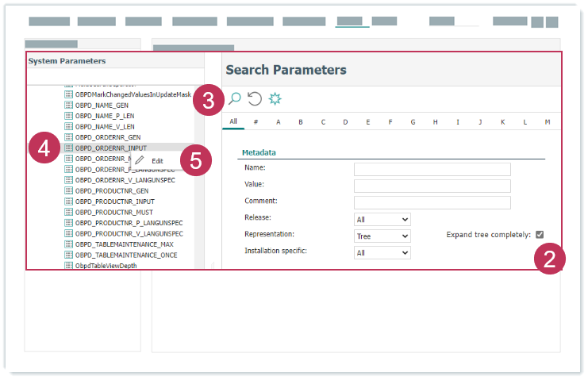Click the Name input field
This screenshot has width=588, height=380.
432,169
